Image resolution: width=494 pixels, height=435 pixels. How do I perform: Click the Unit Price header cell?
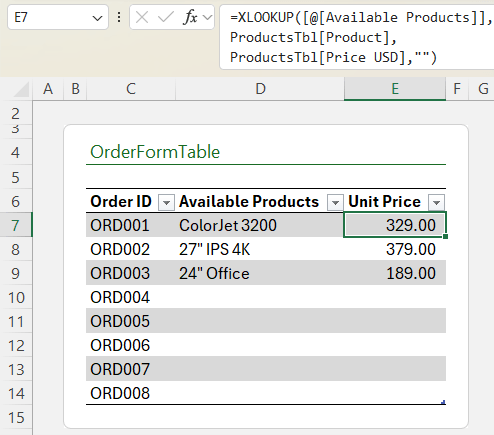395,201
